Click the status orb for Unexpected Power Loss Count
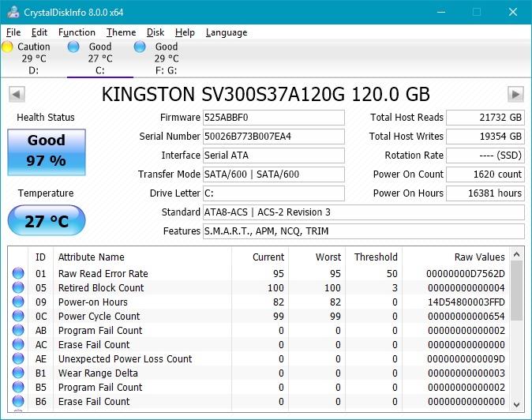 click(x=18, y=358)
